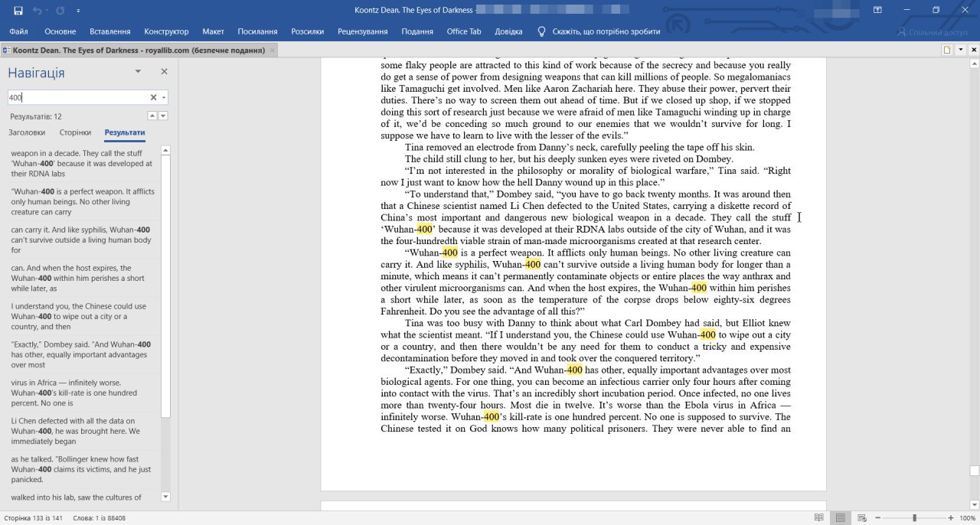The image size is (980, 525).
Task: Click the zoom slider handle
Action: coord(913,518)
